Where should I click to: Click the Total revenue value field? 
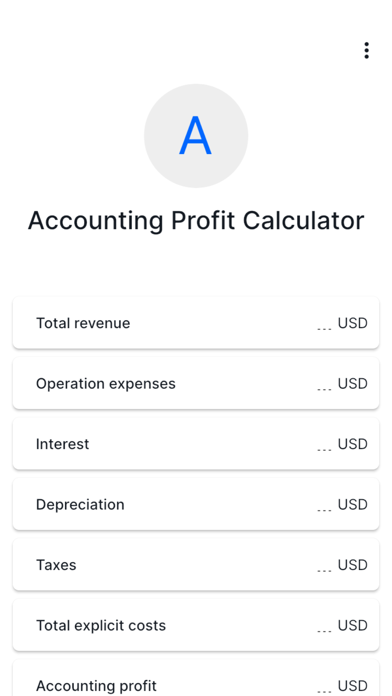click(x=324, y=324)
